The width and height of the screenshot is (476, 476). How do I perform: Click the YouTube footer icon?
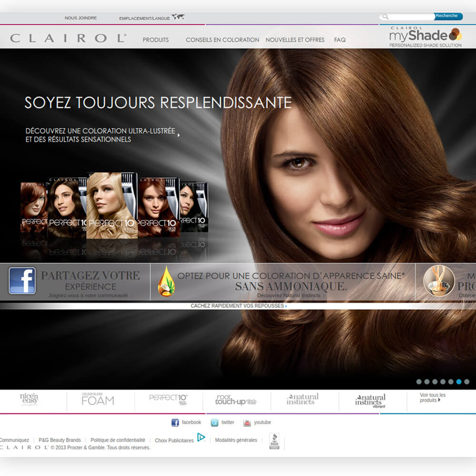click(247, 423)
